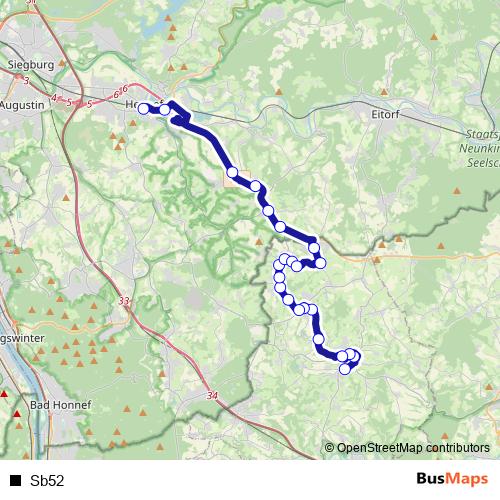
Task: Open the BusMaps logo link
Action: tap(452, 479)
